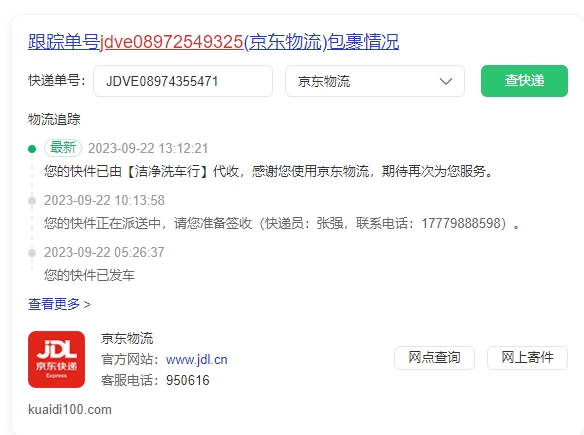Click the gray dot for 05:26:37 entry

click(32, 253)
